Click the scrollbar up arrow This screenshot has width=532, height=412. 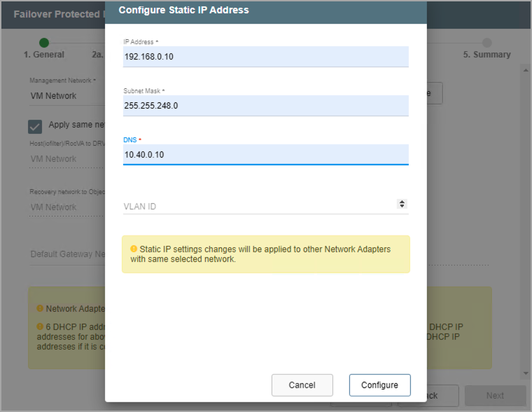tap(525, 70)
